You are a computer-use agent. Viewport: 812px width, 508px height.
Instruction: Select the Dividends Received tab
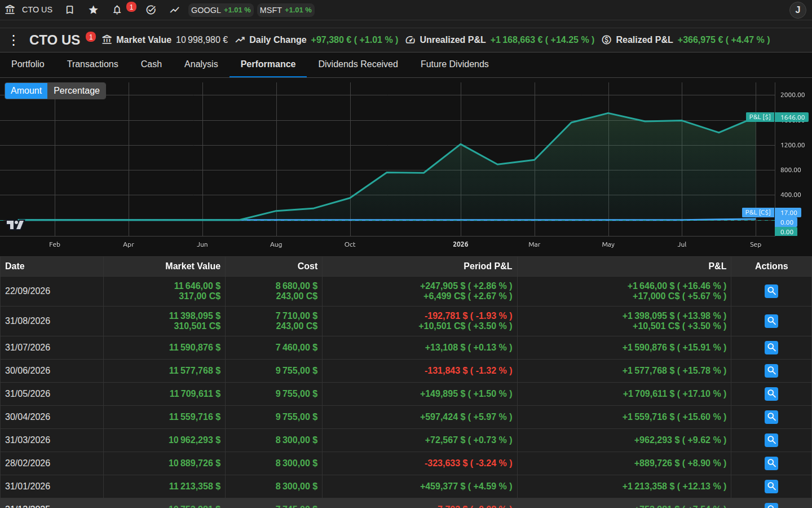358,64
